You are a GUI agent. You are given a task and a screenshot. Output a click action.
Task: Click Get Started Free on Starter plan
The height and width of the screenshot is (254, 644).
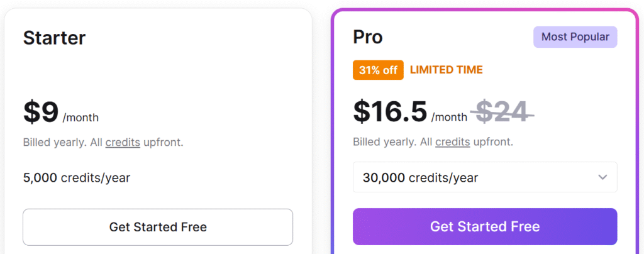pyautogui.click(x=158, y=227)
